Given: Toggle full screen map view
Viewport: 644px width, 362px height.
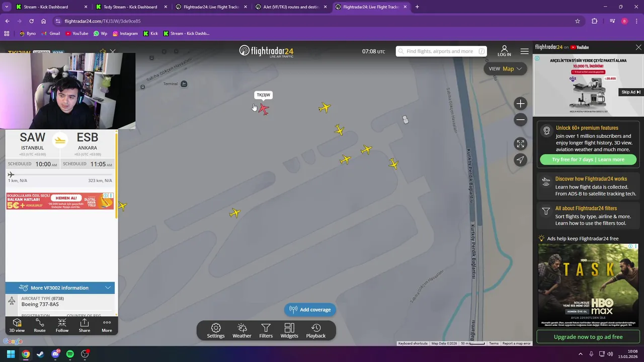Looking at the screenshot, I should point(521,144).
